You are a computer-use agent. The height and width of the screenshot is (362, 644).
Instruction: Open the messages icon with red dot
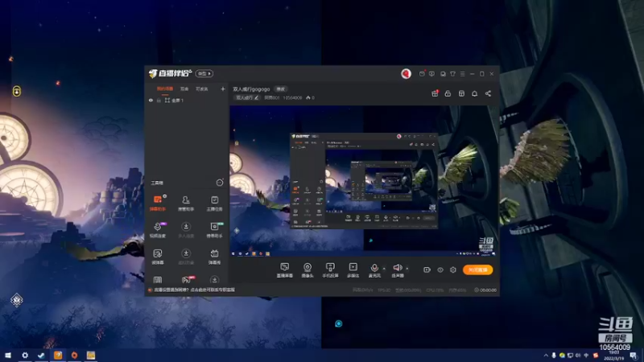pos(422,74)
